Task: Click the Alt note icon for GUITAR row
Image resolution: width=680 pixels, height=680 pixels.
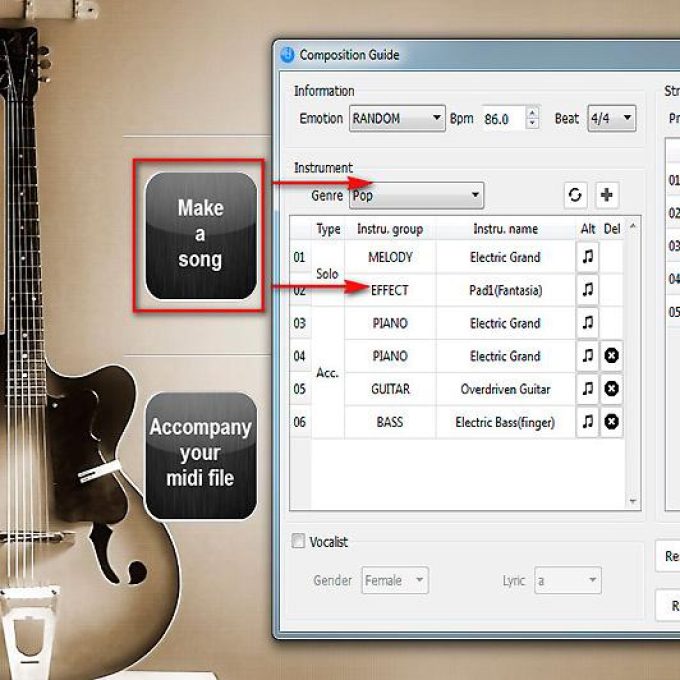Action: coord(588,389)
